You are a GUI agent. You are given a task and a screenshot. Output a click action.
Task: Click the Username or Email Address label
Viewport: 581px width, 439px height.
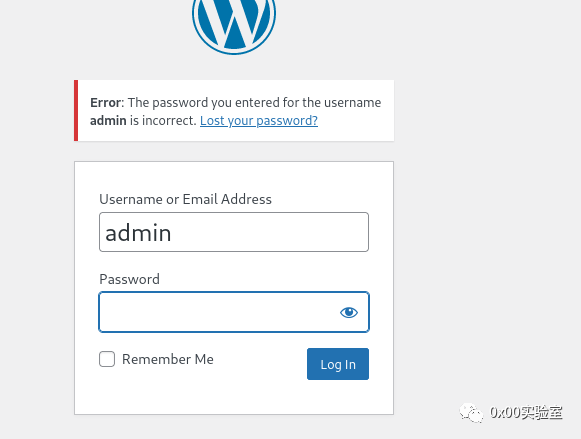click(185, 199)
